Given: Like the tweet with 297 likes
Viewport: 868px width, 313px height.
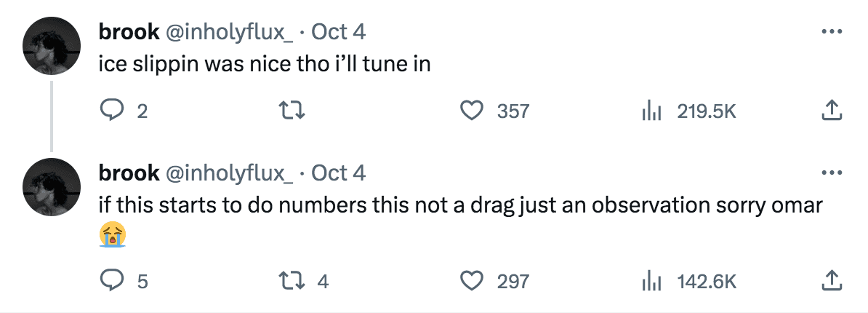Looking at the screenshot, I should 473,280.
